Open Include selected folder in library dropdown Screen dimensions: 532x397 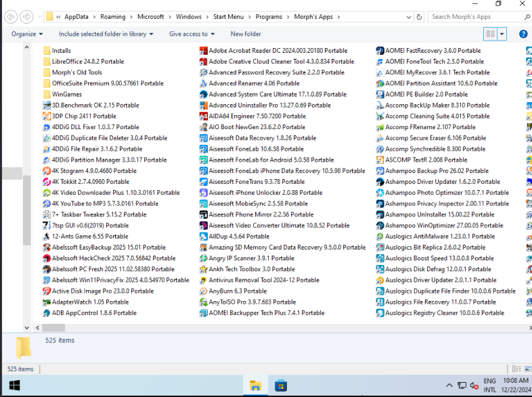(106, 34)
